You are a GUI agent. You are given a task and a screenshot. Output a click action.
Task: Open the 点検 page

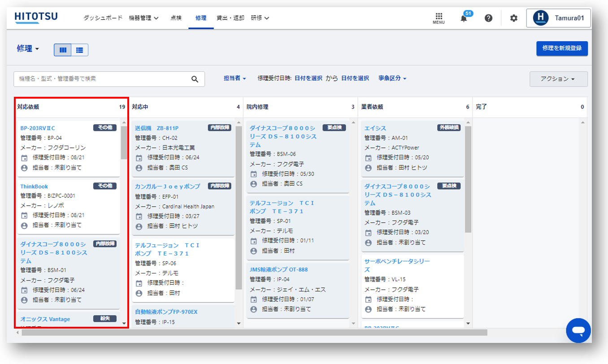(176, 18)
